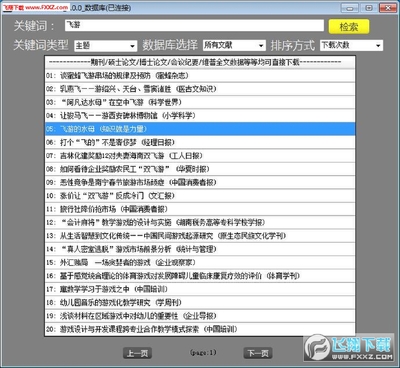Click the 关键词 input field
The height and width of the screenshot is (368, 400).
tap(194, 25)
